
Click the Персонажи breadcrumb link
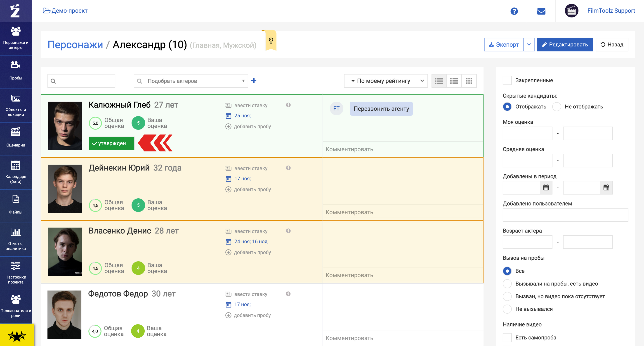75,45
